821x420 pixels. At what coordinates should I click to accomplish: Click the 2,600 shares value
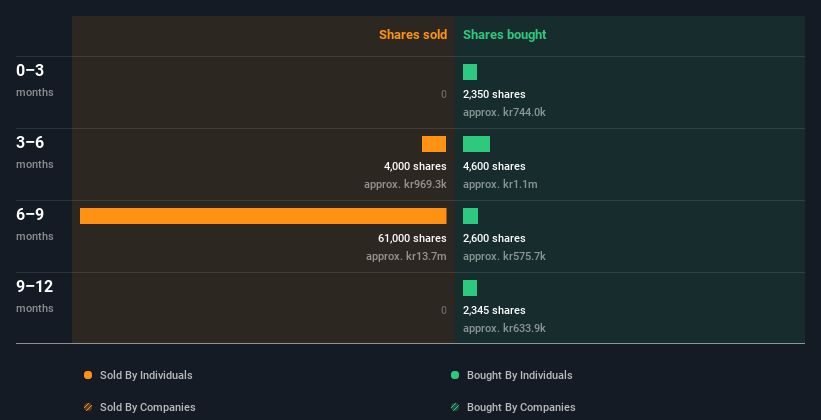(x=494, y=238)
